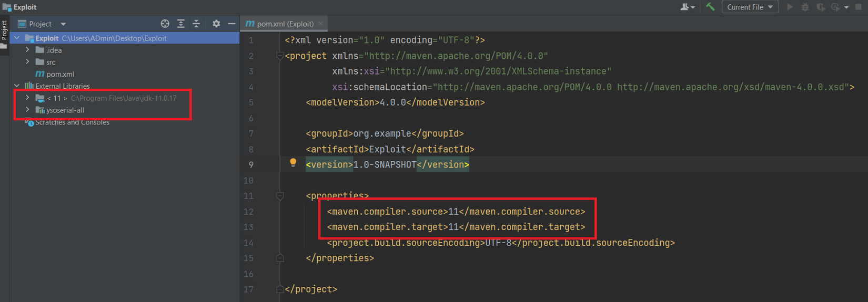Collapse the Exploit root node chevron

[17, 38]
